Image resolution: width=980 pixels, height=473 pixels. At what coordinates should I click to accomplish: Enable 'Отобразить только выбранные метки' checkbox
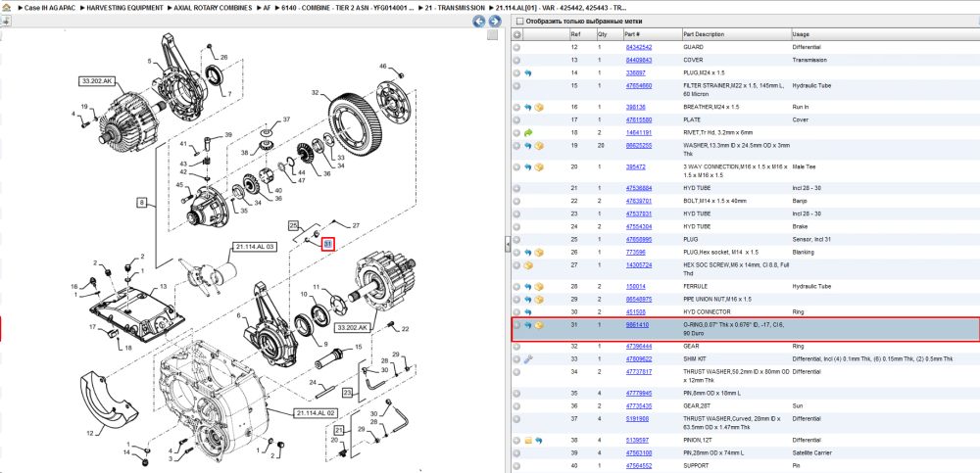point(518,22)
